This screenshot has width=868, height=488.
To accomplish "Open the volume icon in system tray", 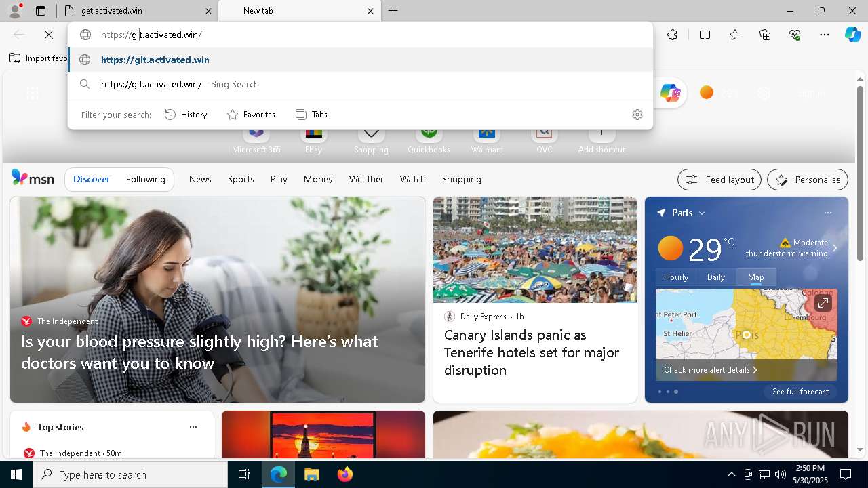I will (x=780, y=474).
